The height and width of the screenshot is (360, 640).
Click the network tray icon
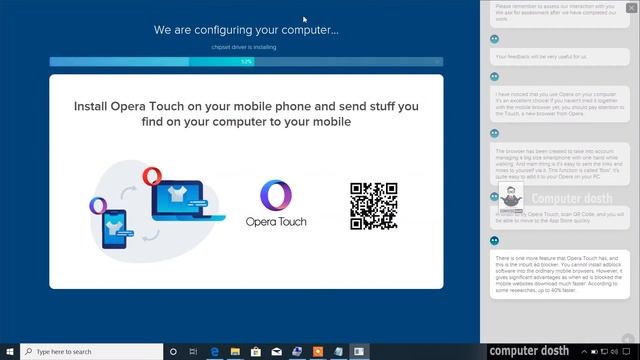click(x=604, y=351)
